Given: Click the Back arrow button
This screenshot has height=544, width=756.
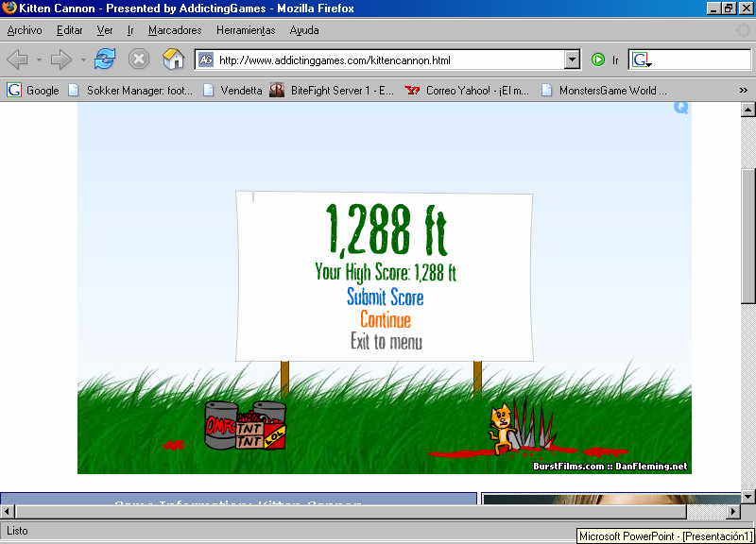Looking at the screenshot, I should point(17,59).
